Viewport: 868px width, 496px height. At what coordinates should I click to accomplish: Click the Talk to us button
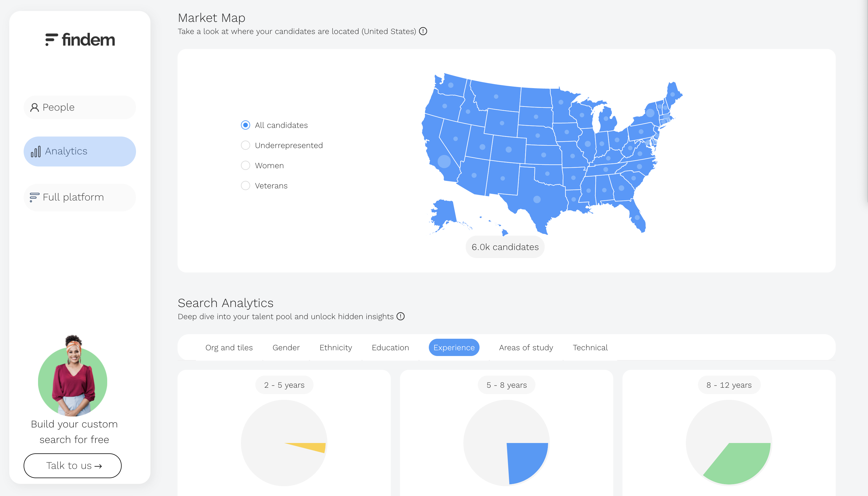[73, 465]
